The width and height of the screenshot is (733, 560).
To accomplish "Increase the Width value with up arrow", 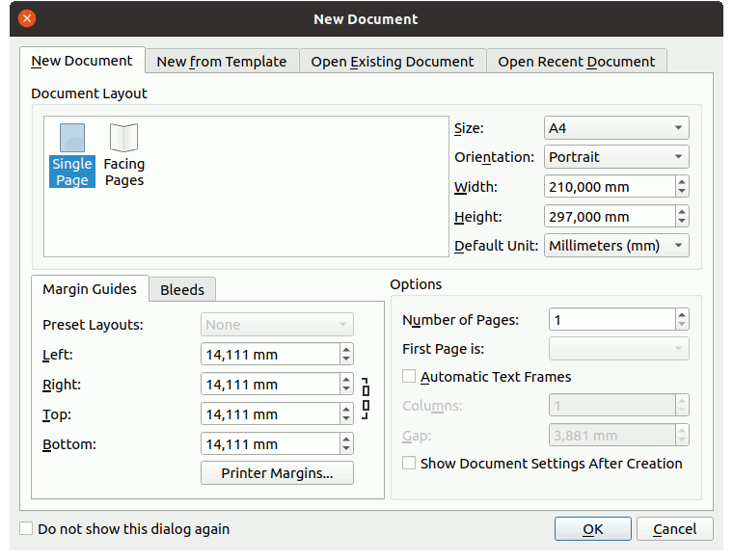I will click(682, 181).
